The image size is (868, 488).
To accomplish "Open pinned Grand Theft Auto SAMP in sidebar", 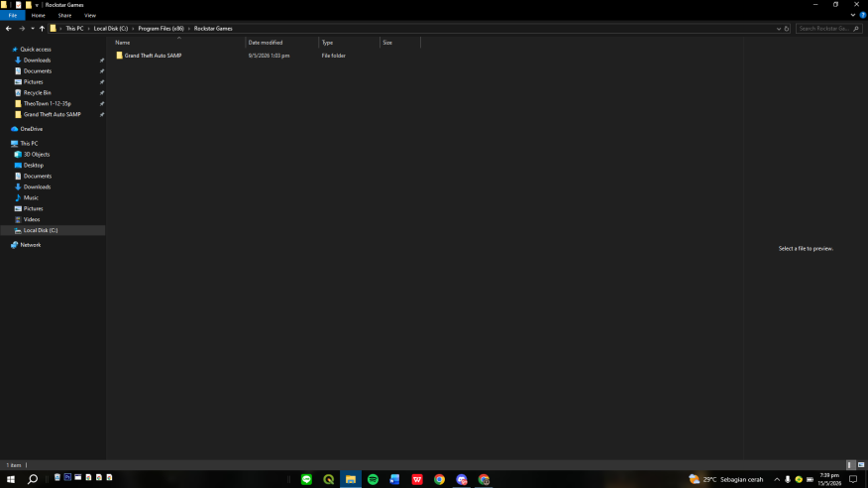I will pos(53,115).
